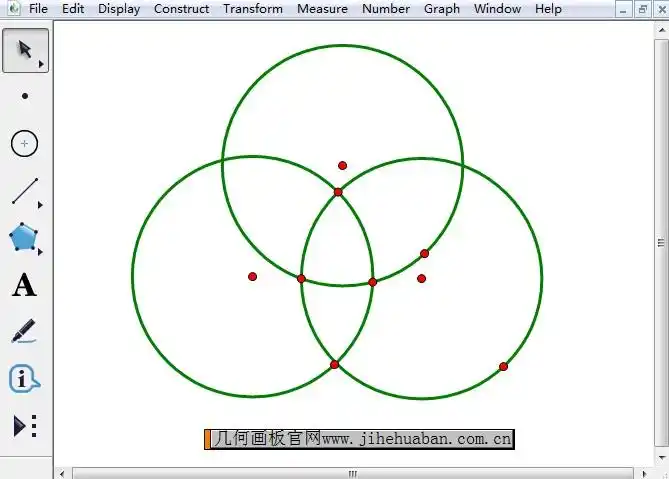Click the red point at the right circle's lower right
The width and height of the screenshot is (669, 479).
[x=503, y=366]
